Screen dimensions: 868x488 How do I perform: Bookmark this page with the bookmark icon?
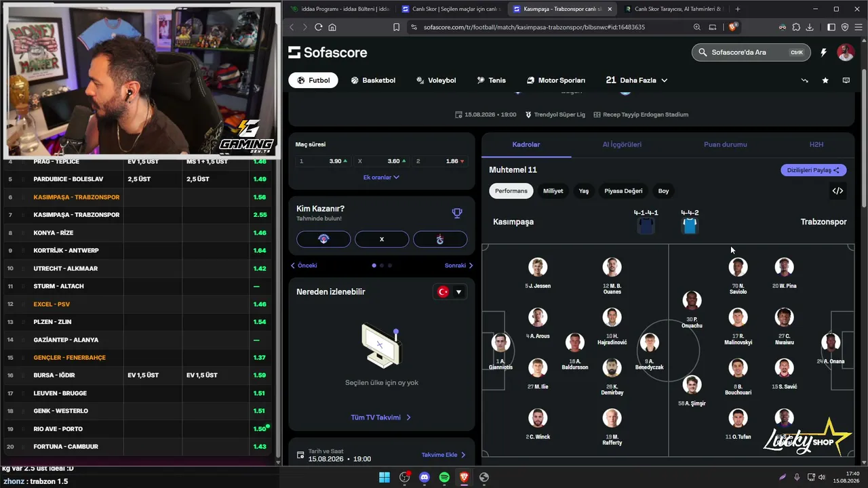click(397, 27)
